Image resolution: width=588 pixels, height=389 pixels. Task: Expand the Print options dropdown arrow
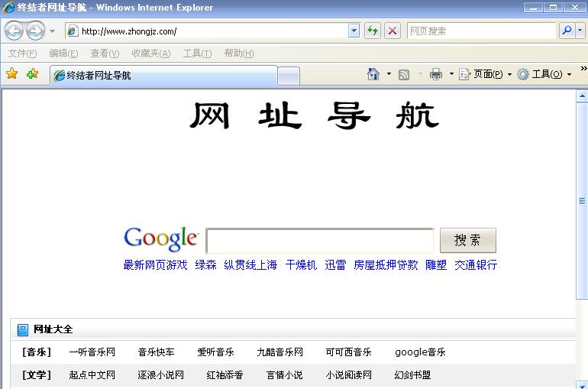coord(451,74)
